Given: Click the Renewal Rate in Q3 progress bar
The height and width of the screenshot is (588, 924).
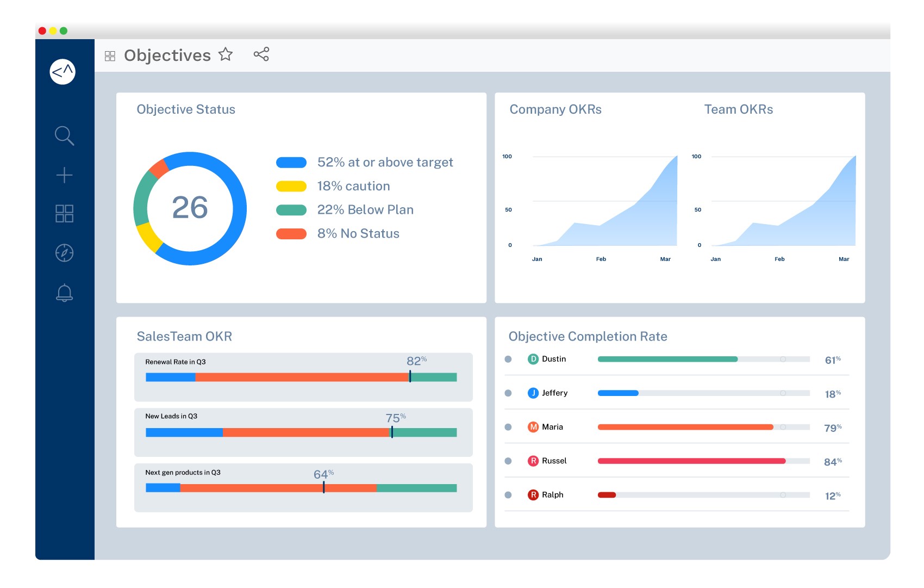Looking at the screenshot, I should (301, 377).
